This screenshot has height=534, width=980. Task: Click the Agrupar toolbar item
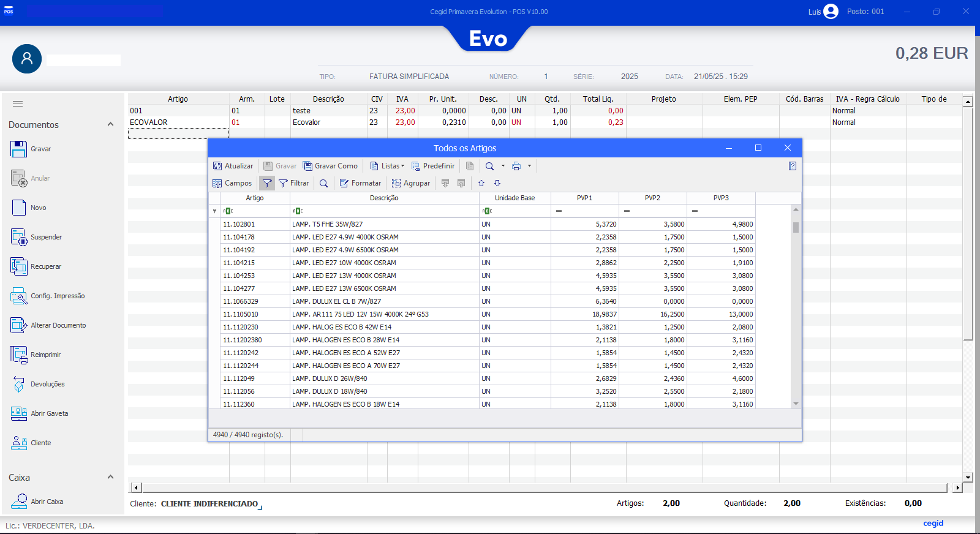411,183
